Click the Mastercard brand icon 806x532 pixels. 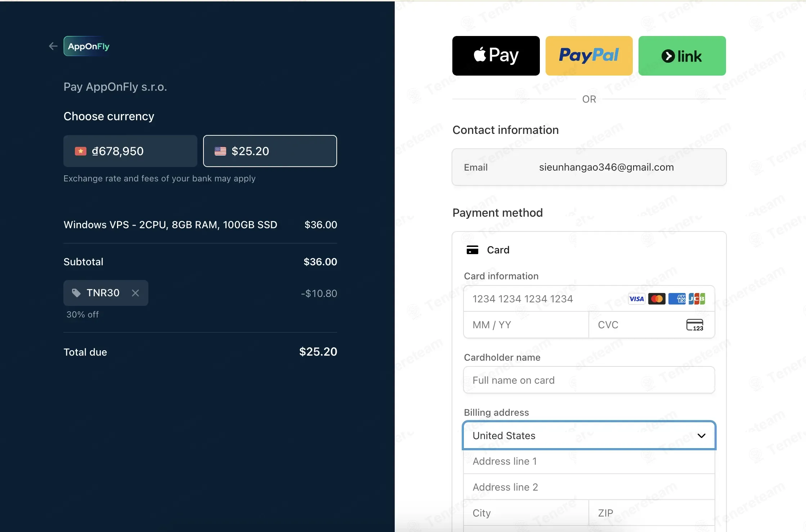657,299
